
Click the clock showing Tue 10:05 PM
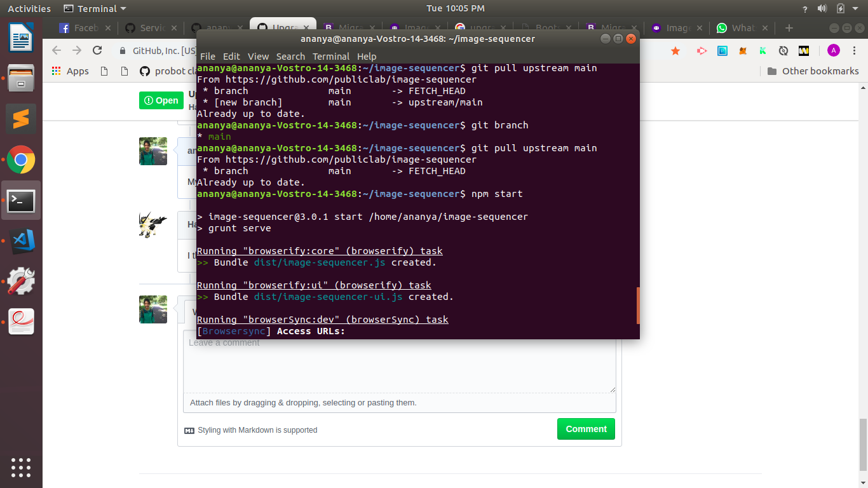456,8
